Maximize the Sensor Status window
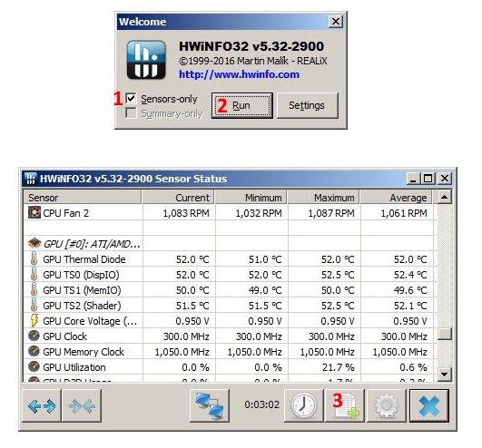The height and width of the screenshot is (448, 482). [x=428, y=179]
